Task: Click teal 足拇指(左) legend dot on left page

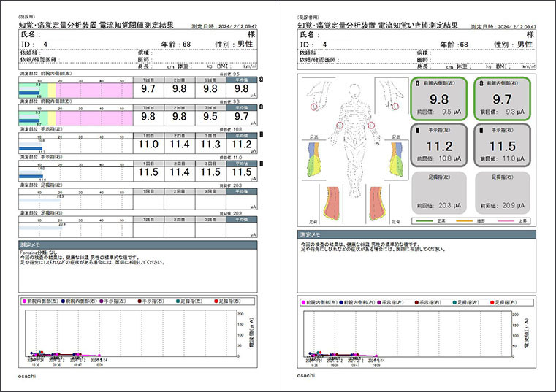Action: [178, 301]
